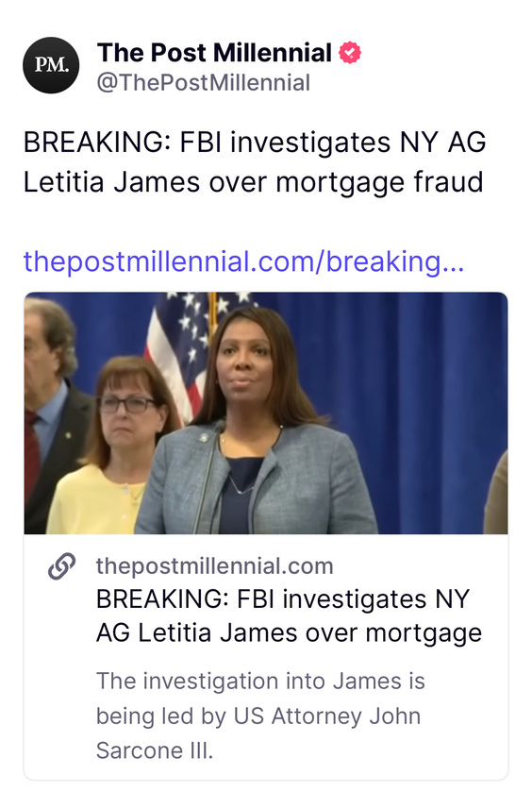Screen dimensions: 532x792
Task: Open the card headline about FBI investigation
Action: pos(289,615)
